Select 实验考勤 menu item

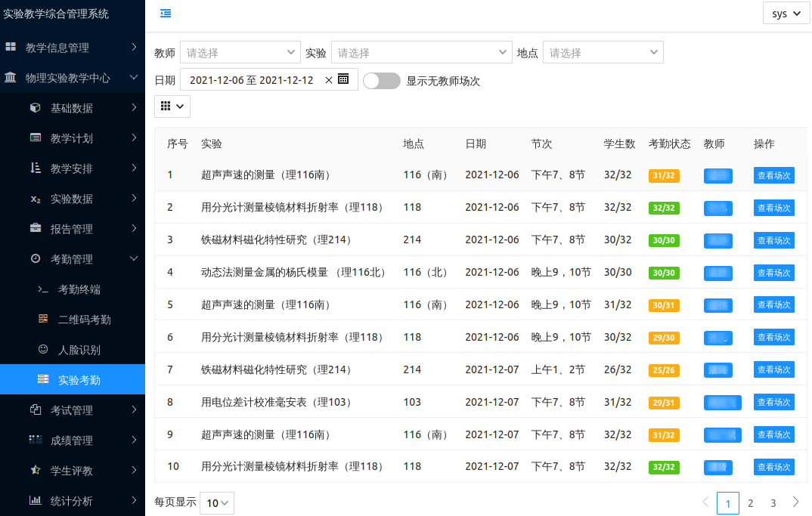click(x=79, y=380)
